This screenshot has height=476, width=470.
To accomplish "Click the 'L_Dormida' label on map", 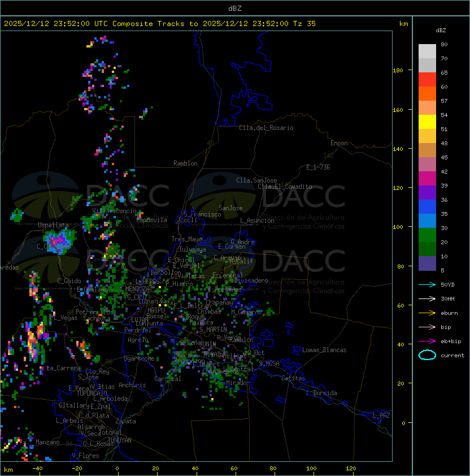I will (321, 393).
